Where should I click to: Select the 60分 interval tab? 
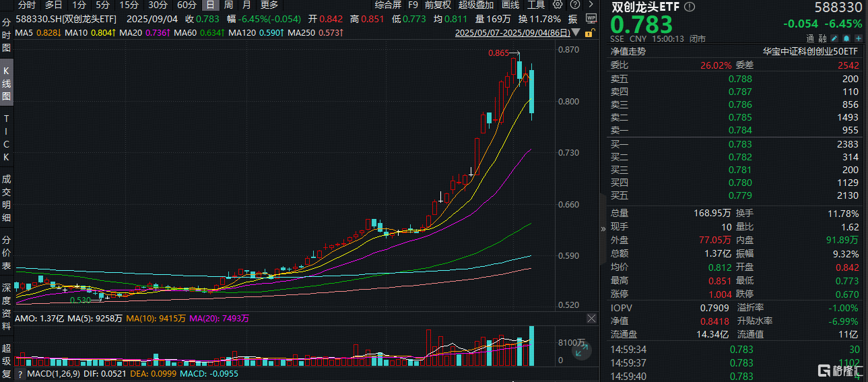tap(187, 5)
